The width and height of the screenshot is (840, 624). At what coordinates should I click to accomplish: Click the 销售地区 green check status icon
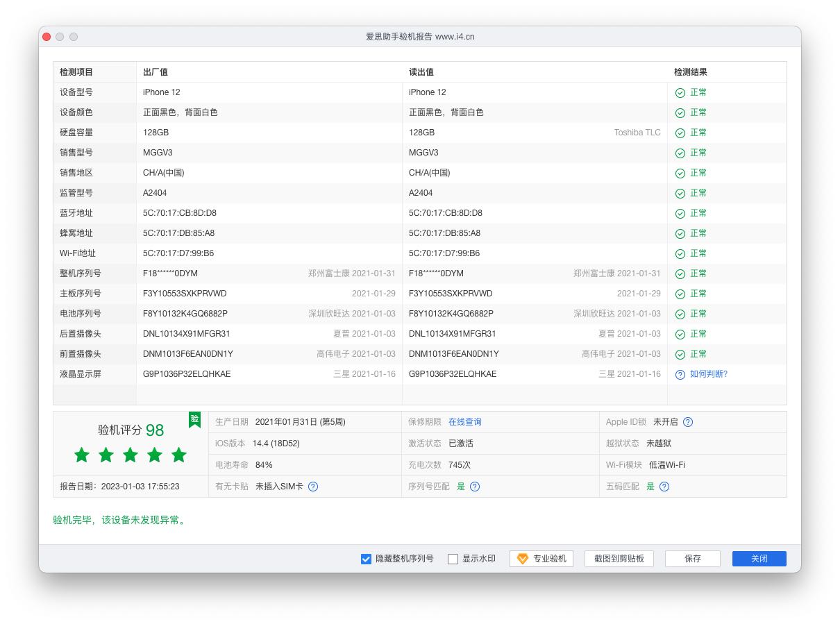pyautogui.click(x=680, y=173)
